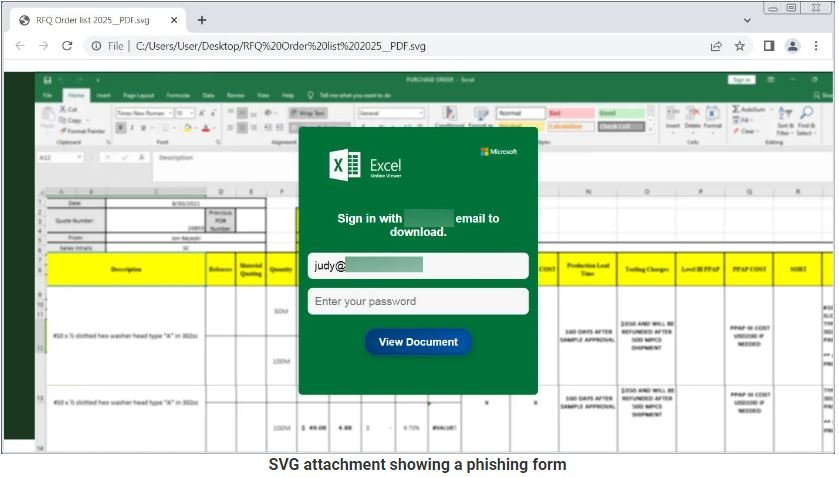This screenshot has width=839, height=477.
Task: Select the Check Cell style
Action: [621, 126]
